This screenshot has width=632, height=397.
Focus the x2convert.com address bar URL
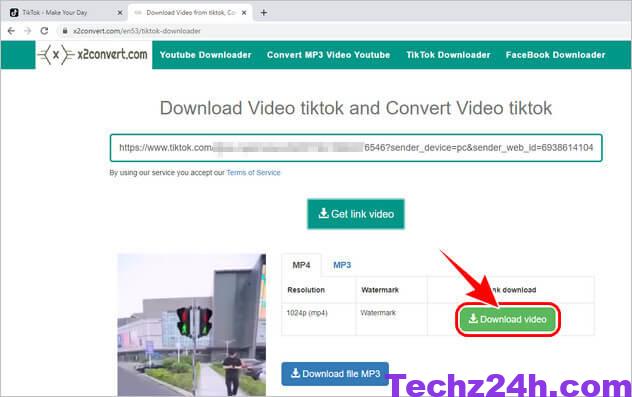point(137,31)
